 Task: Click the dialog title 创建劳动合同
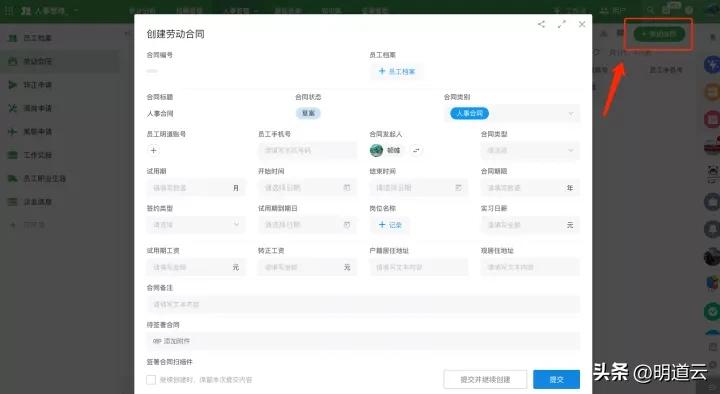point(175,34)
